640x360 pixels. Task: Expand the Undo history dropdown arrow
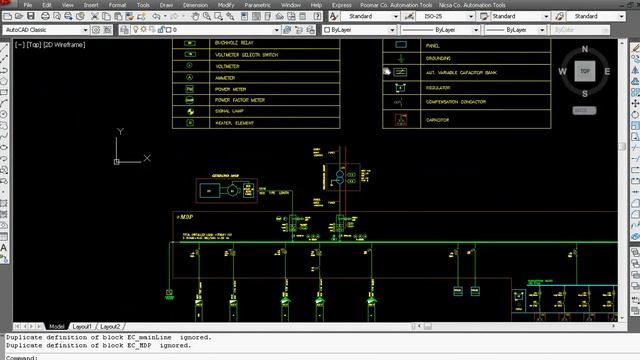[x=165, y=16]
